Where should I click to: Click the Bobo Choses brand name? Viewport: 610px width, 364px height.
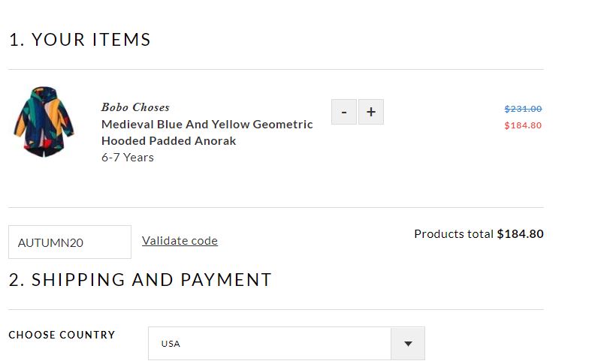(135, 107)
